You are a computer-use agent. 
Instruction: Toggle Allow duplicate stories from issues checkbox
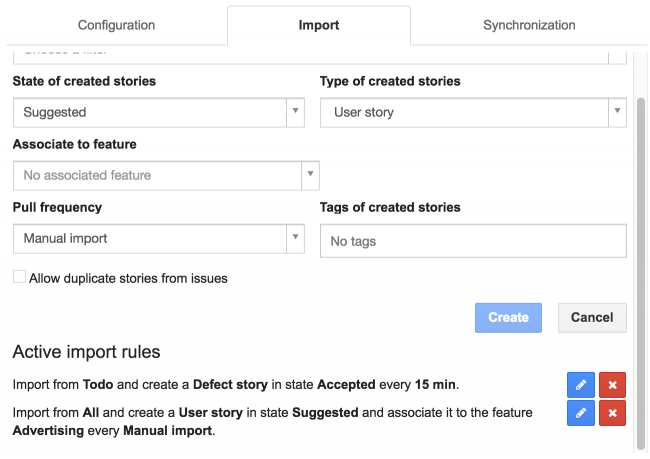[x=19, y=278]
